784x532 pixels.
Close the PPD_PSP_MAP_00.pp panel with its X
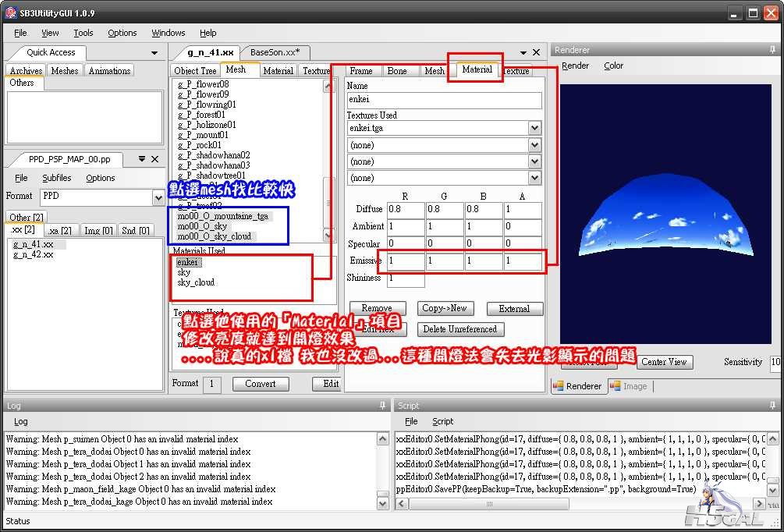click(x=154, y=159)
